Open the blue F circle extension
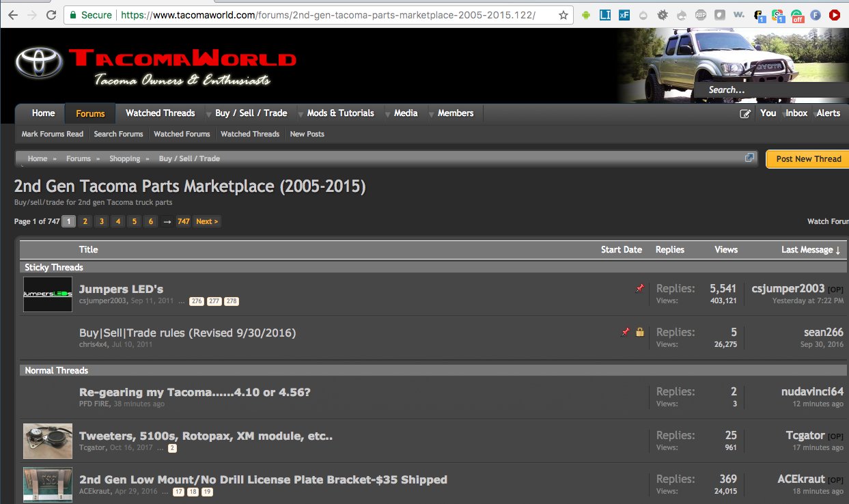Screen dimensions: 849x504 tap(816, 14)
